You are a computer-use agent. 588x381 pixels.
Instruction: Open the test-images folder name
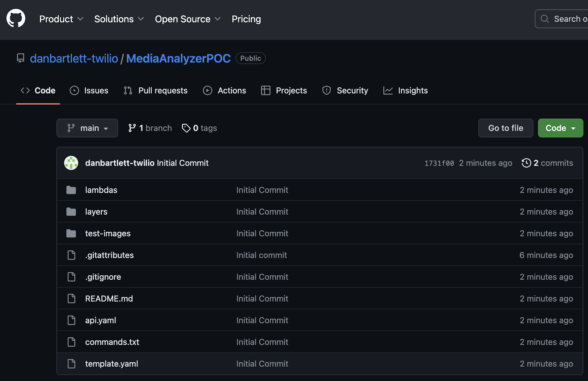pyautogui.click(x=108, y=233)
